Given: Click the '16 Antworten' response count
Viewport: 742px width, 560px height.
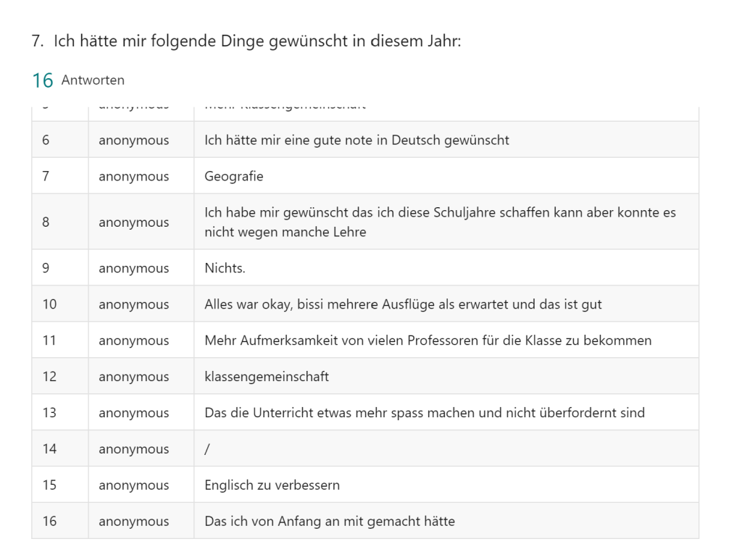Looking at the screenshot, I should point(78,80).
